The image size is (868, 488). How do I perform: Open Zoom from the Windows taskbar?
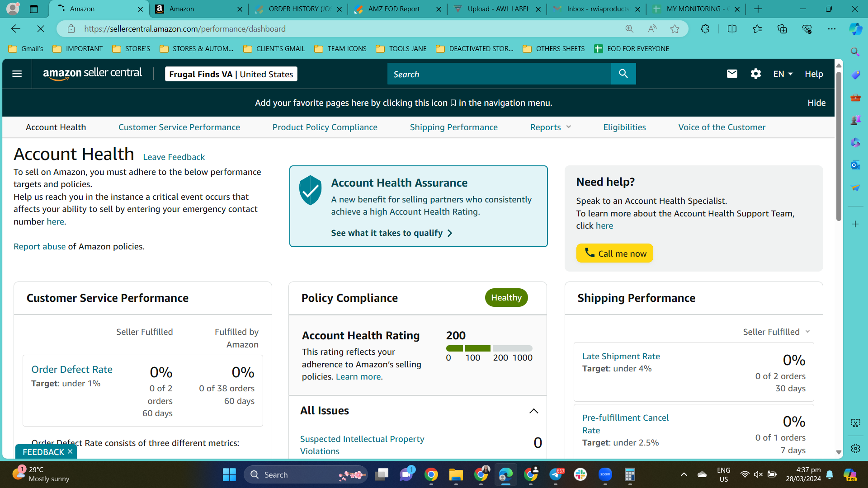pyautogui.click(x=605, y=474)
